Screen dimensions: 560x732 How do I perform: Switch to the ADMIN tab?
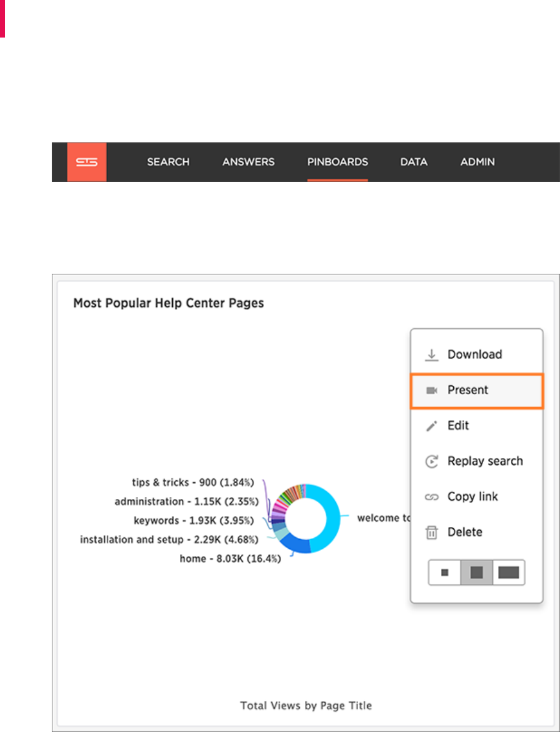click(477, 162)
